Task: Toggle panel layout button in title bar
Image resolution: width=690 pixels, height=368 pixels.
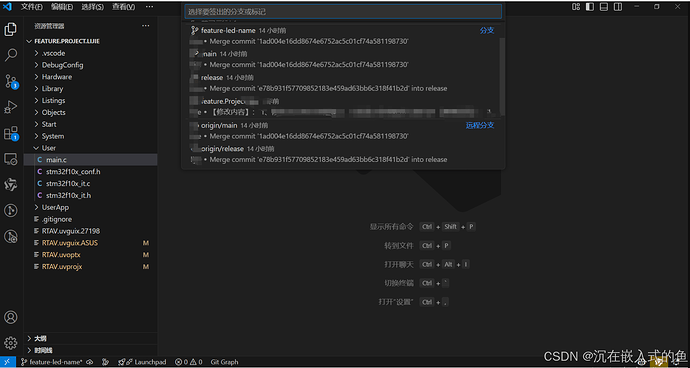Action: click(x=604, y=7)
